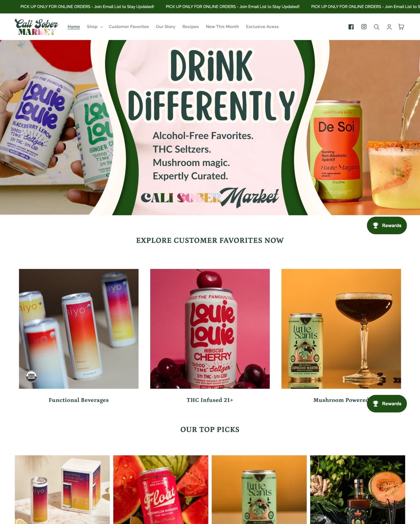Click the lower Rewards trophy button
420x524 pixels.
point(387,403)
